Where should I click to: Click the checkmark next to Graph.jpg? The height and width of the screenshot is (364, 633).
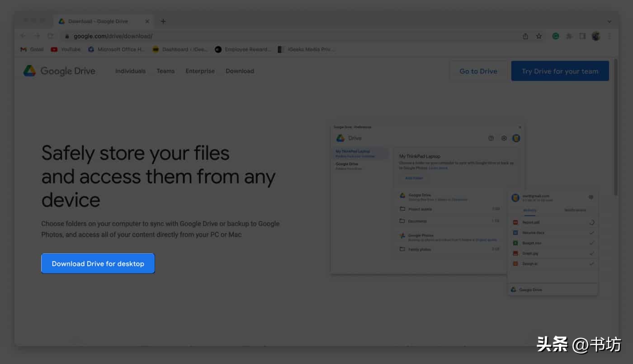[591, 253]
